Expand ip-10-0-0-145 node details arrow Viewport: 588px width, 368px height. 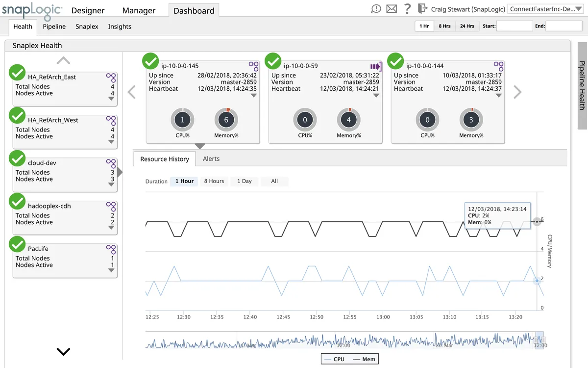pos(253,96)
